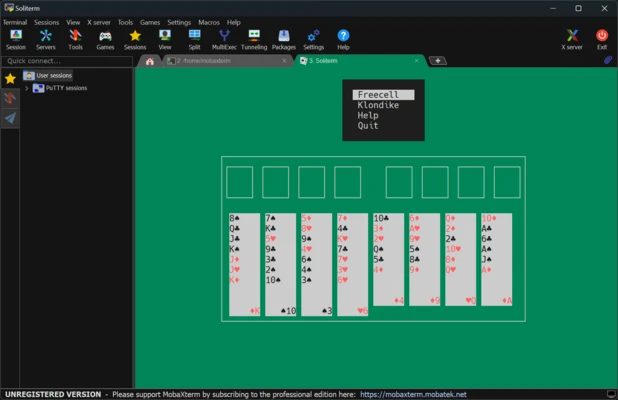Close the /home/mobaxterm tab
This screenshot has width=618, height=400.
click(284, 61)
